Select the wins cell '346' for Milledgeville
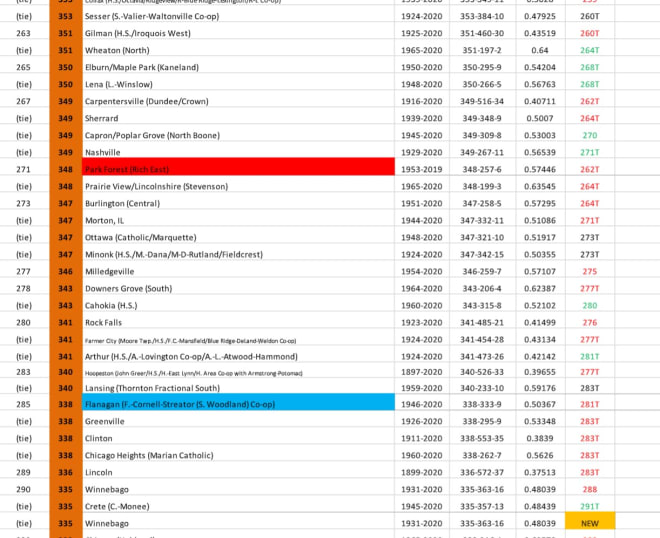The height and width of the screenshot is (538, 660). tap(66, 272)
